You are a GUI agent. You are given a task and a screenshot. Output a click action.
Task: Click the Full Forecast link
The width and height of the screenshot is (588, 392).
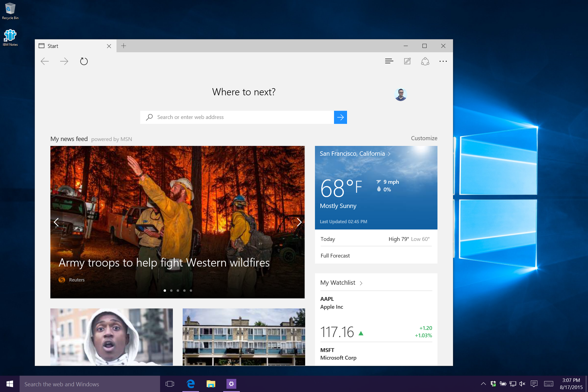click(x=335, y=255)
